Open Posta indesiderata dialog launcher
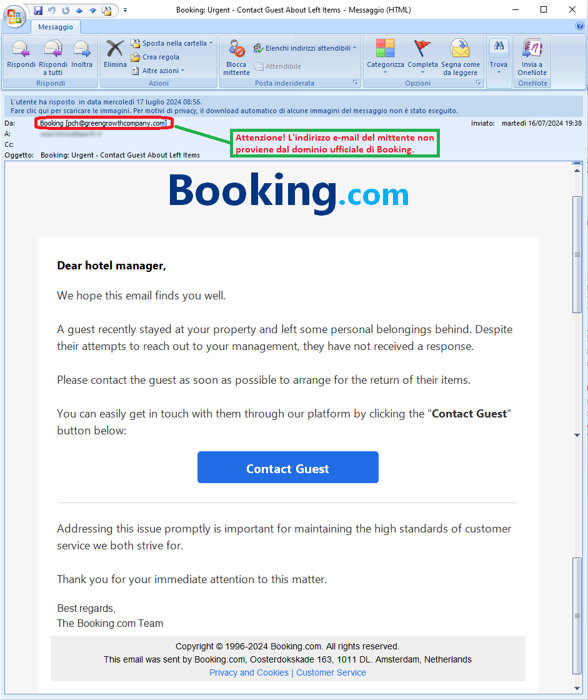588x700 pixels. pyautogui.click(x=356, y=82)
